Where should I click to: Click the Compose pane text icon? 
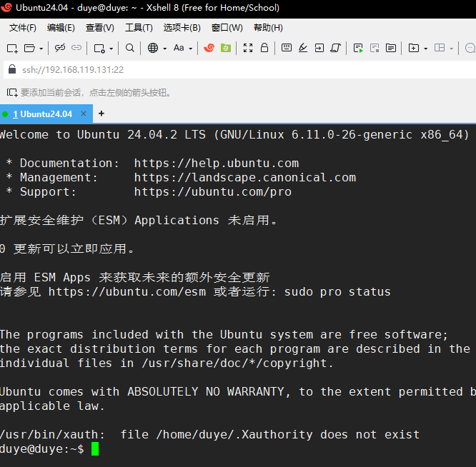pyautogui.click(x=391, y=48)
